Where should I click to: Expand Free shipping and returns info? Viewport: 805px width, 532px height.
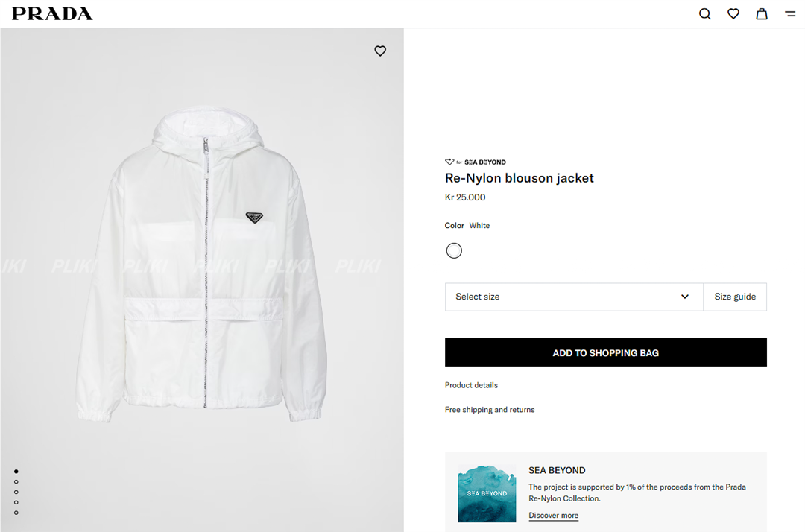(x=490, y=410)
